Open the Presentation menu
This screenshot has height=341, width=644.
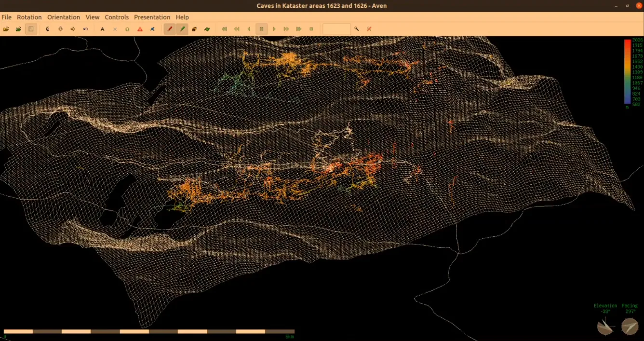(x=152, y=17)
